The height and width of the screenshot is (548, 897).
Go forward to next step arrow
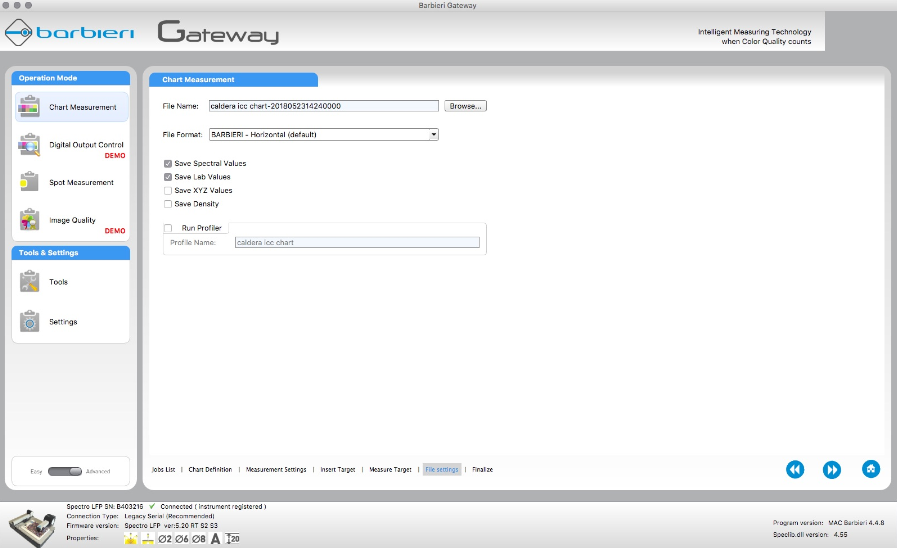coord(832,470)
